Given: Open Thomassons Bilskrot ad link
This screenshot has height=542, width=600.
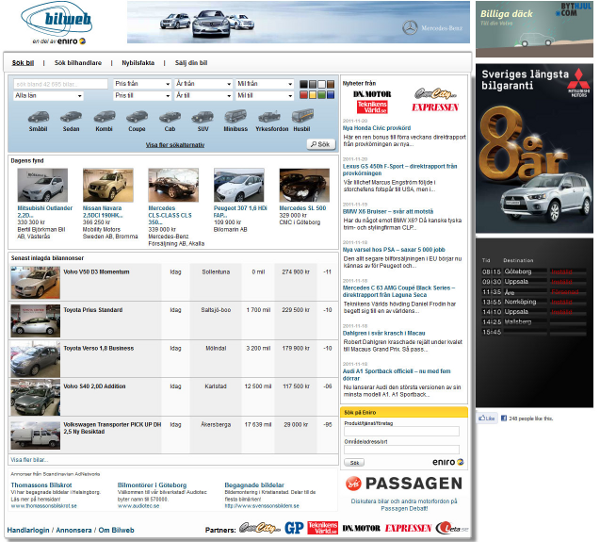Looking at the screenshot, I should coord(41,485).
